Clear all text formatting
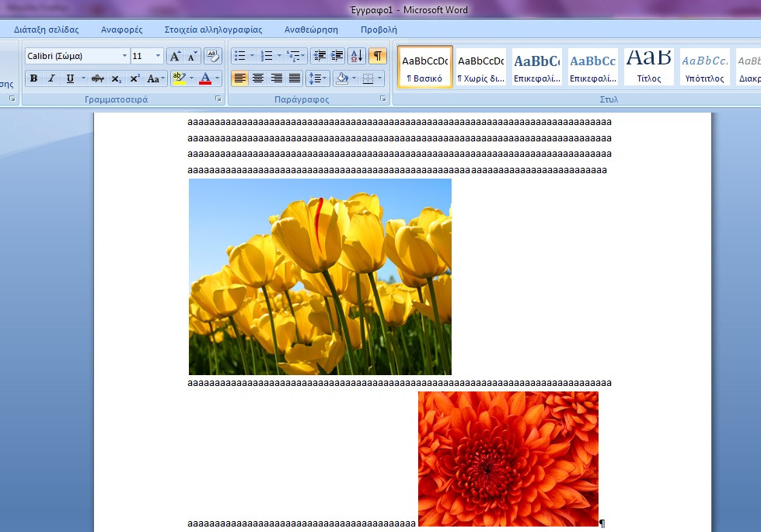Screen dimensions: 761x532 (212, 56)
